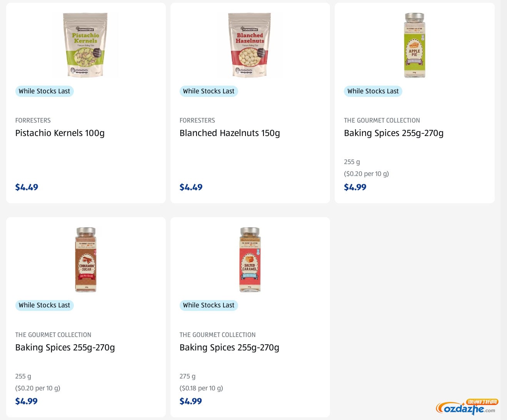
Task: Click Baking Spices title under the Salted Caramel jar
Action: 229,347
